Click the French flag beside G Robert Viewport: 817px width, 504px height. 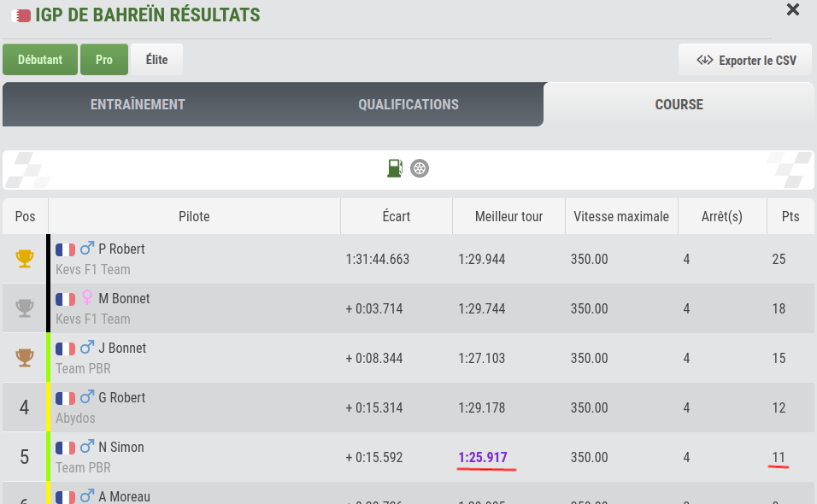(x=66, y=398)
